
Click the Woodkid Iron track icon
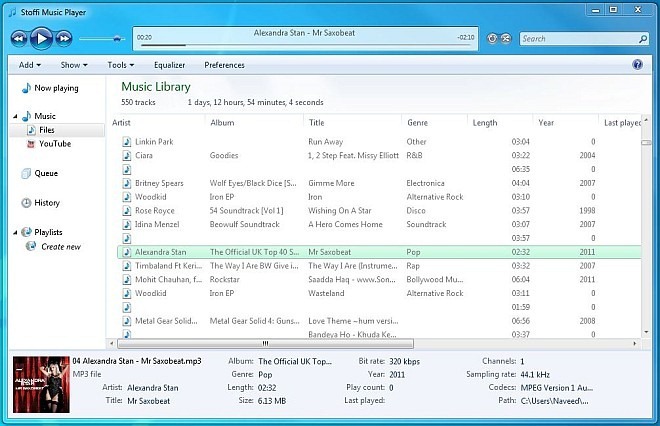point(127,197)
